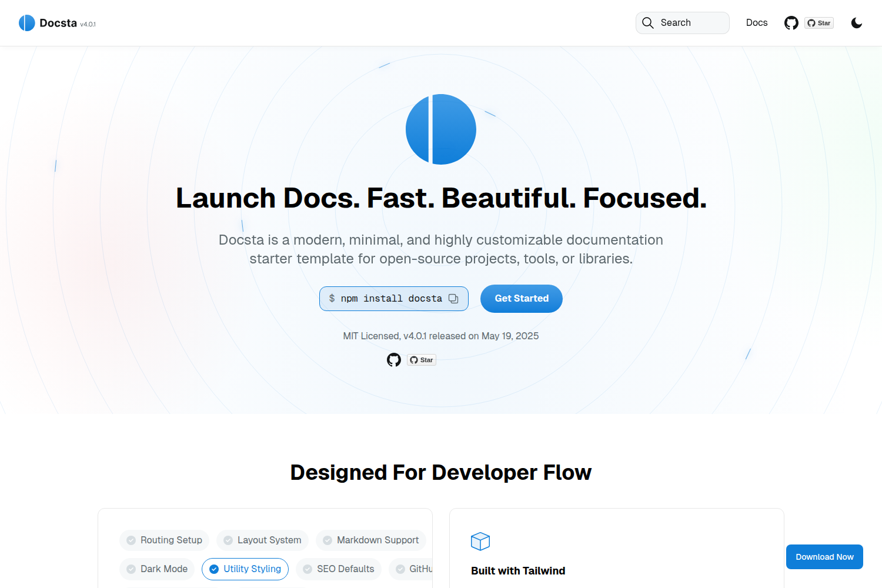Select the Dark Mode feature chip
882x588 pixels.
[x=157, y=569]
